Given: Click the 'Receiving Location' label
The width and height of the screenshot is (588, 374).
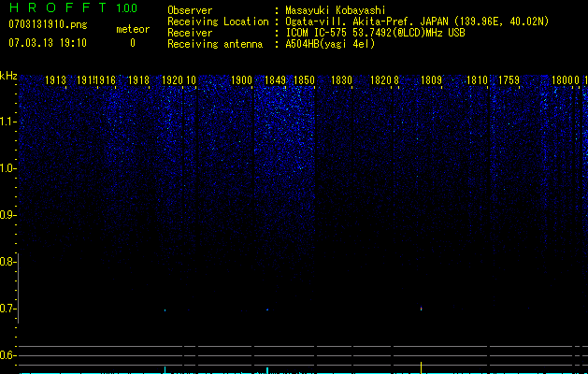Looking at the screenshot, I should (x=218, y=22).
